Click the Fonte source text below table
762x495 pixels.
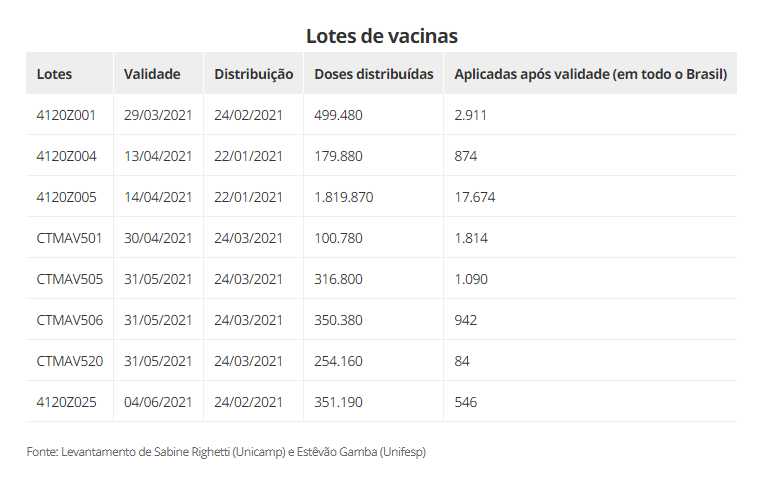[226, 452]
